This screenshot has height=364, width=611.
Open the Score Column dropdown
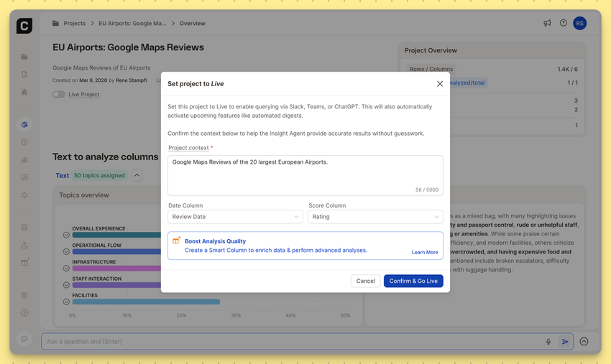pos(375,217)
